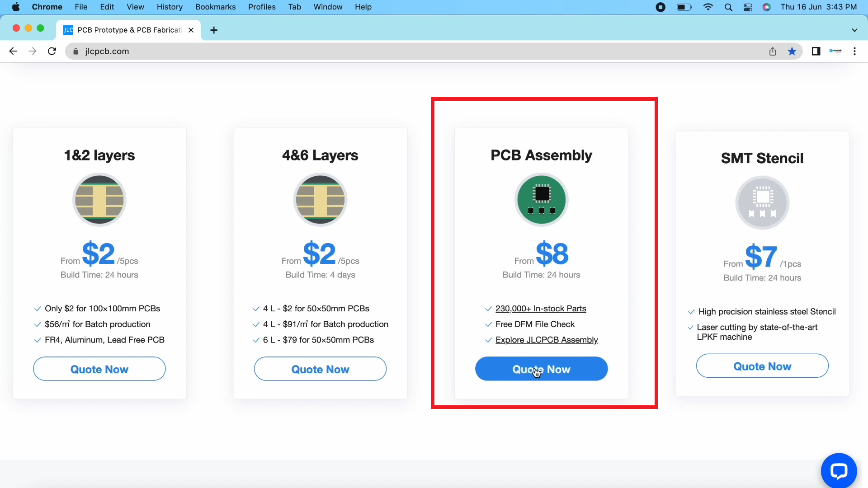Image resolution: width=868 pixels, height=488 pixels.
Task: Toggle Chrome side panel icon
Action: coord(816,52)
